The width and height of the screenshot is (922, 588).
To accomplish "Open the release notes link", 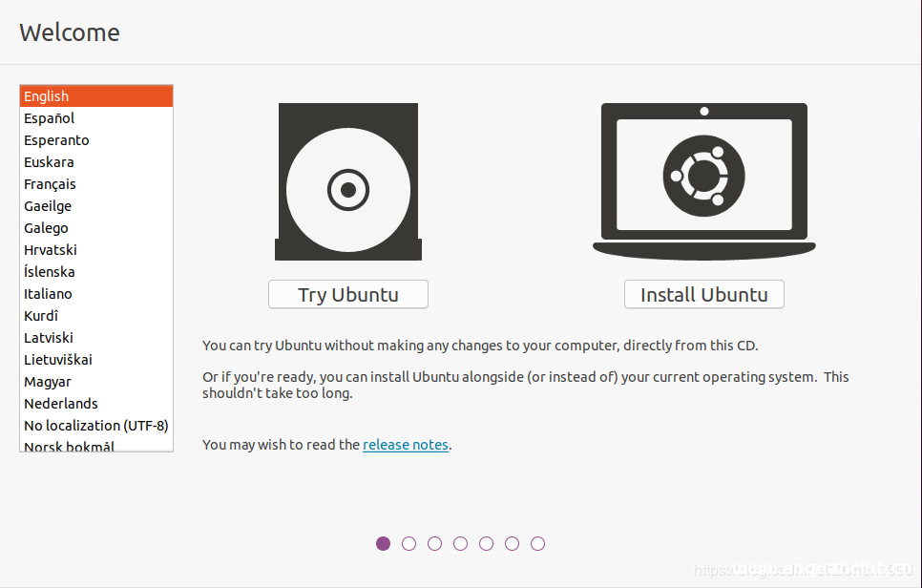I will pyautogui.click(x=405, y=444).
